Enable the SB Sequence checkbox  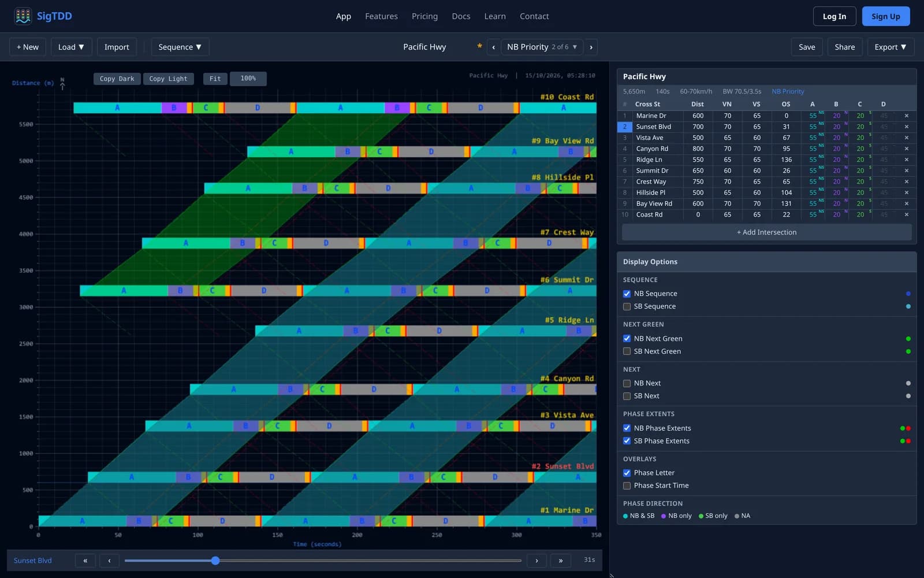[x=627, y=306]
